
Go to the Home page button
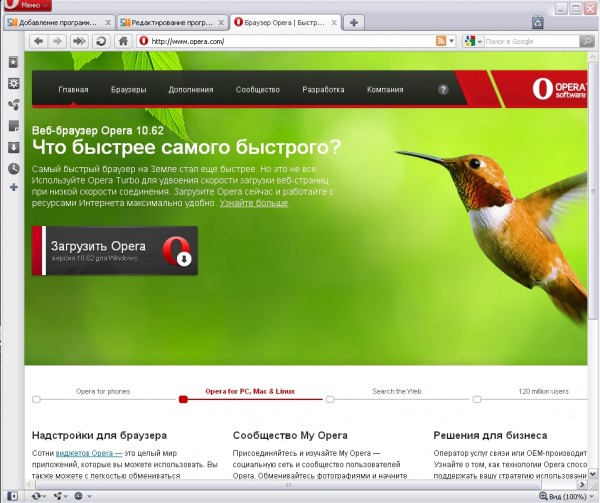tap(123, 41)
